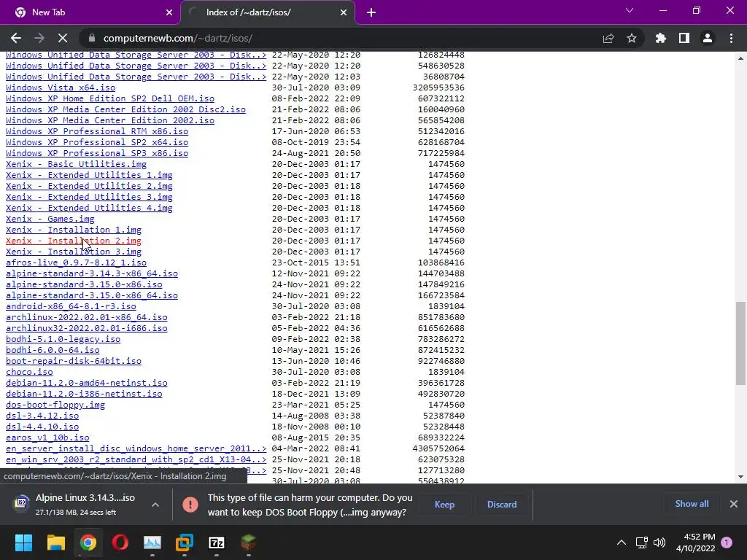The image size is (747, 560).
Task: Open dos-boot-floppy.img link
Action: point(55,405)
